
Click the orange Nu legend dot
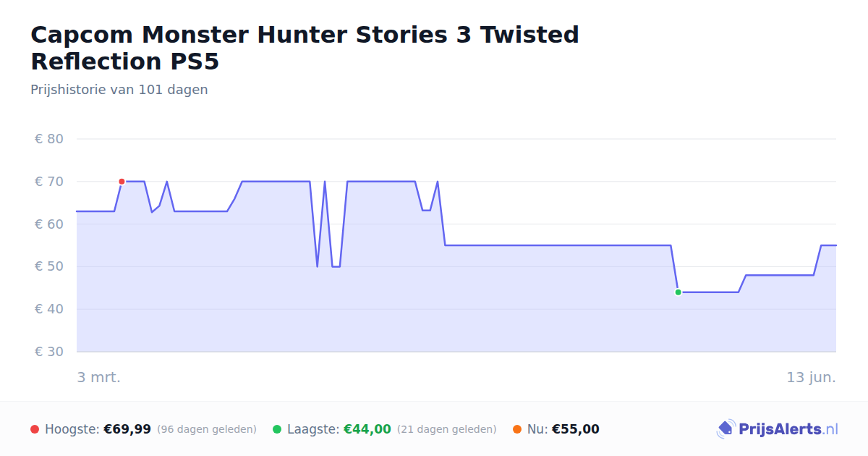tap(517, 429)
